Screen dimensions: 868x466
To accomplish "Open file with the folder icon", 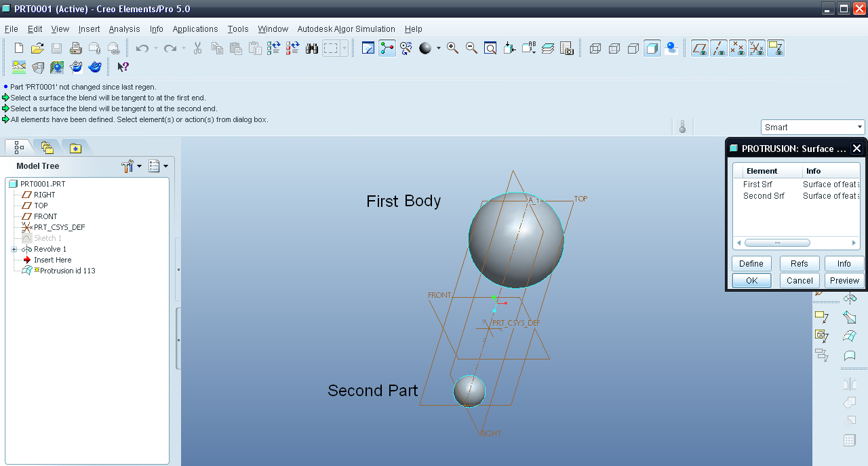I will coord(38,48).
